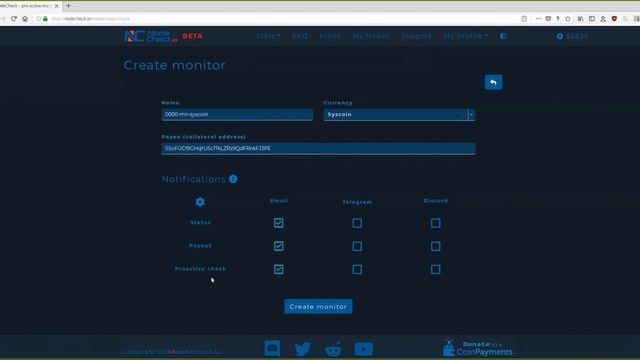Click the "Create monitor" page heading

tap(175, 65)
